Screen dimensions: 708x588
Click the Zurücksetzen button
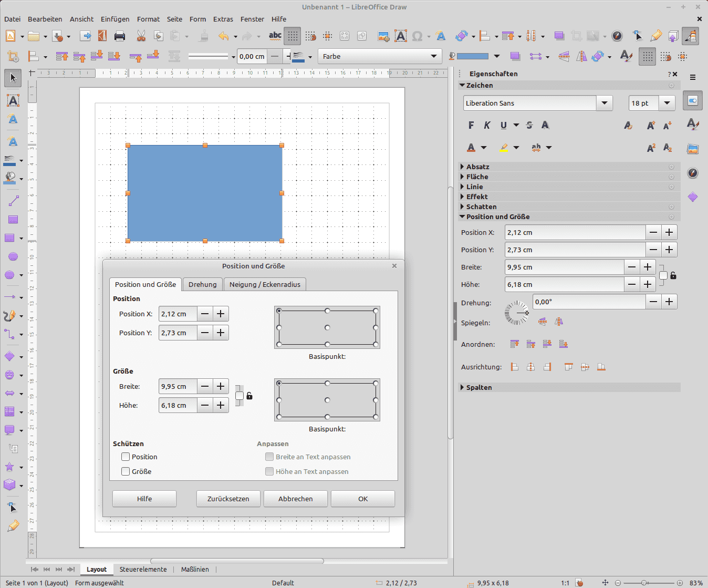(228, 499)
